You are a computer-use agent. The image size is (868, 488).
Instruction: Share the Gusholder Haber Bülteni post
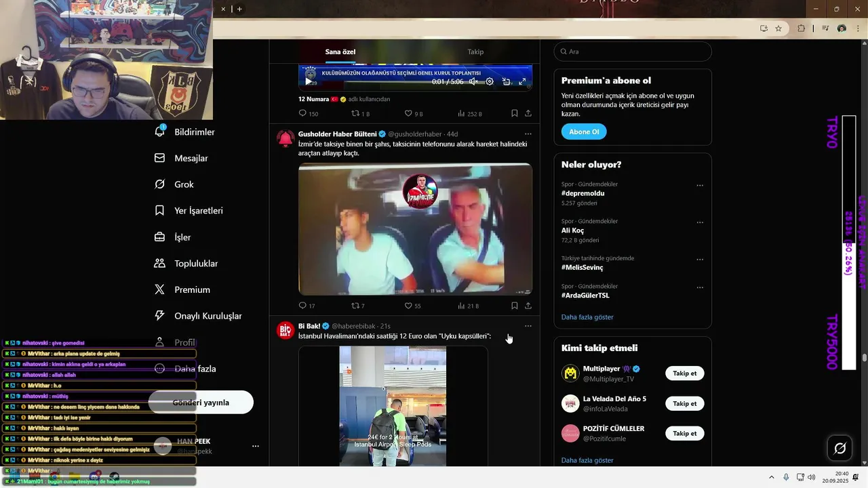pos(528,306)
